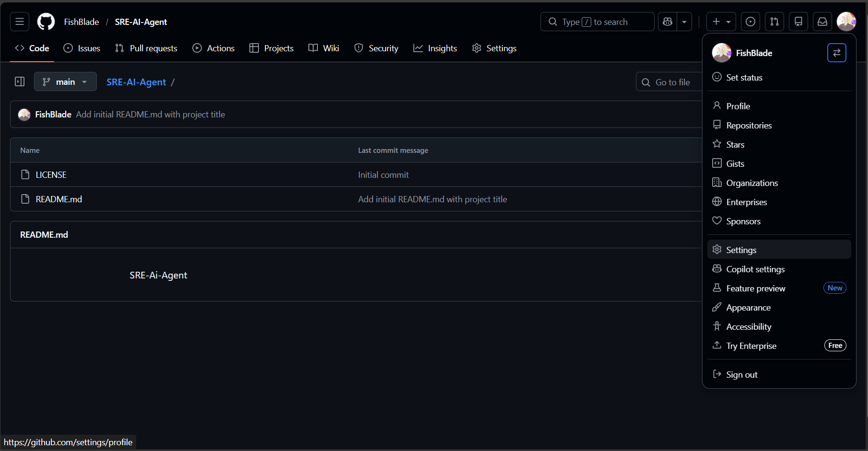Open Copilot chat icon in header

668,22
